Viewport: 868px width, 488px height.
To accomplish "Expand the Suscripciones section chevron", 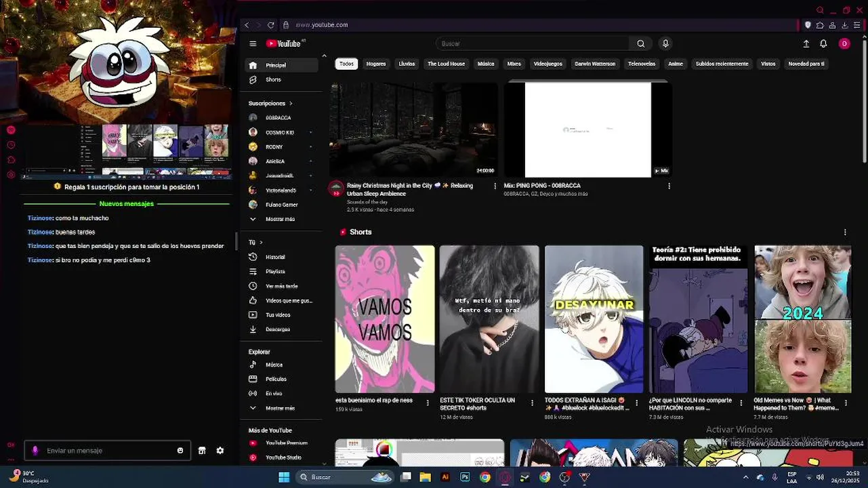I will tap(291, 104).
